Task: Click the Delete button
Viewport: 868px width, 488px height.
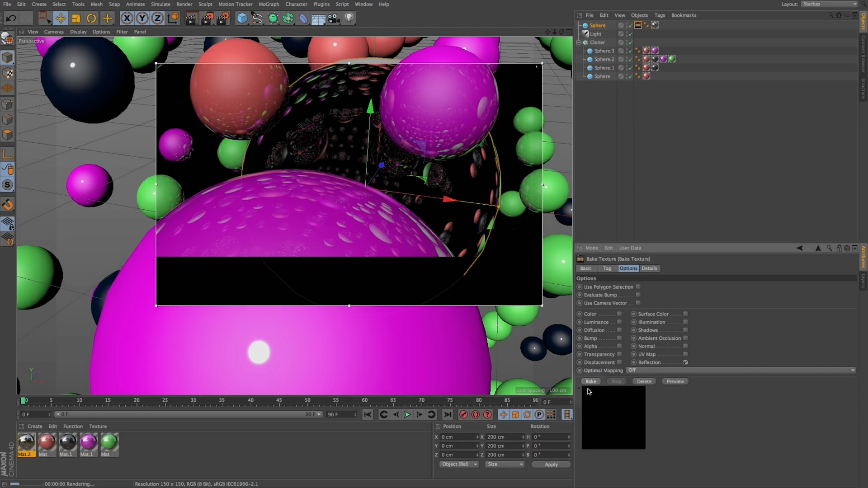Action: [x=644, y=381]
